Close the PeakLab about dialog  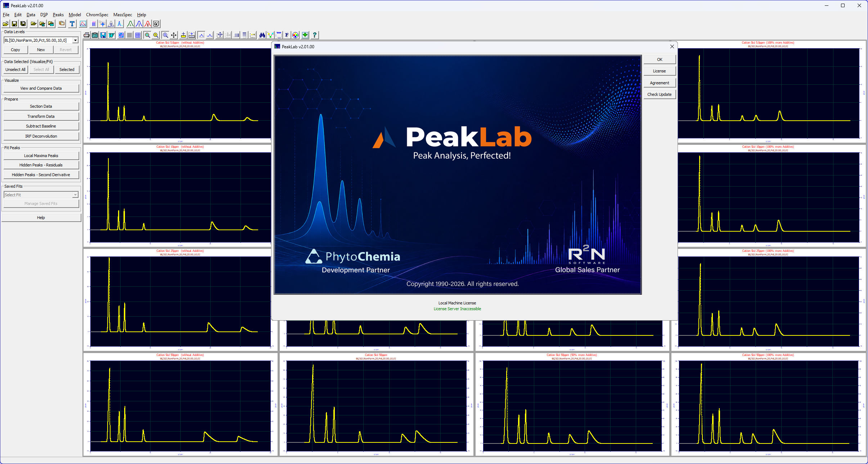(672, 46)
